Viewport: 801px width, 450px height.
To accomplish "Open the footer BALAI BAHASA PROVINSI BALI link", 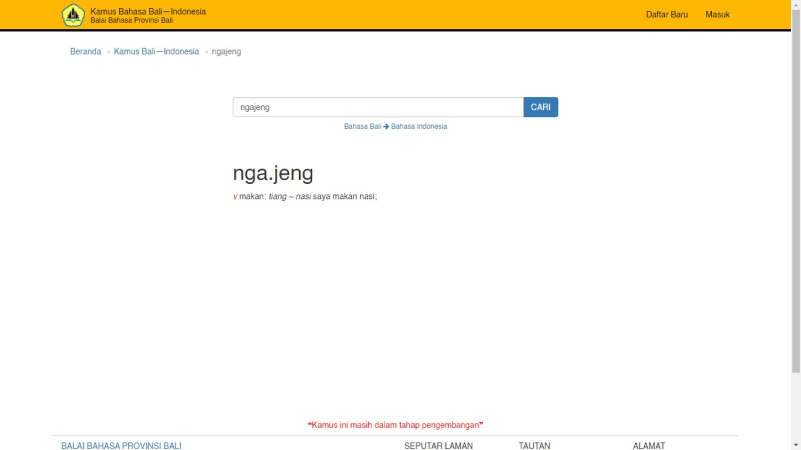I will coord(121,445).
